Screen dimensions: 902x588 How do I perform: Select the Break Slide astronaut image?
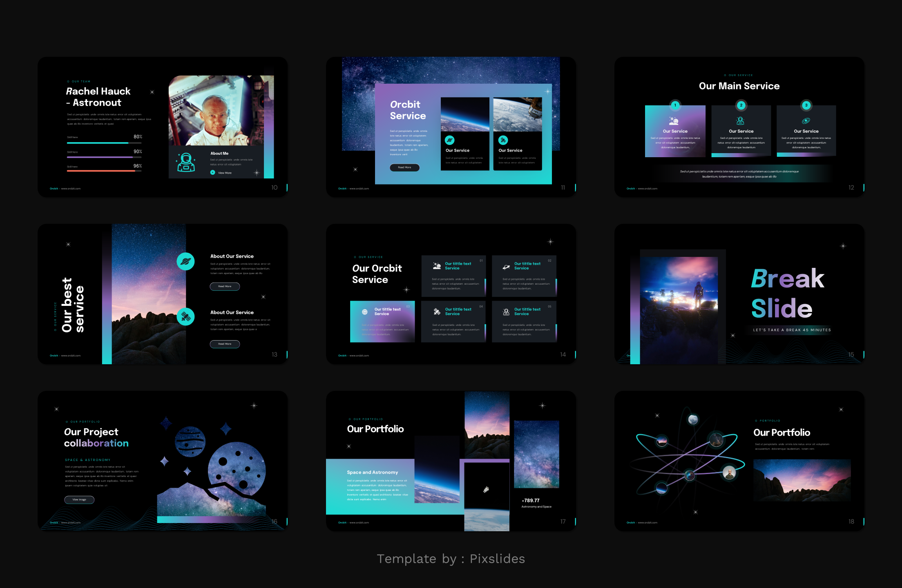coord(679,310)
